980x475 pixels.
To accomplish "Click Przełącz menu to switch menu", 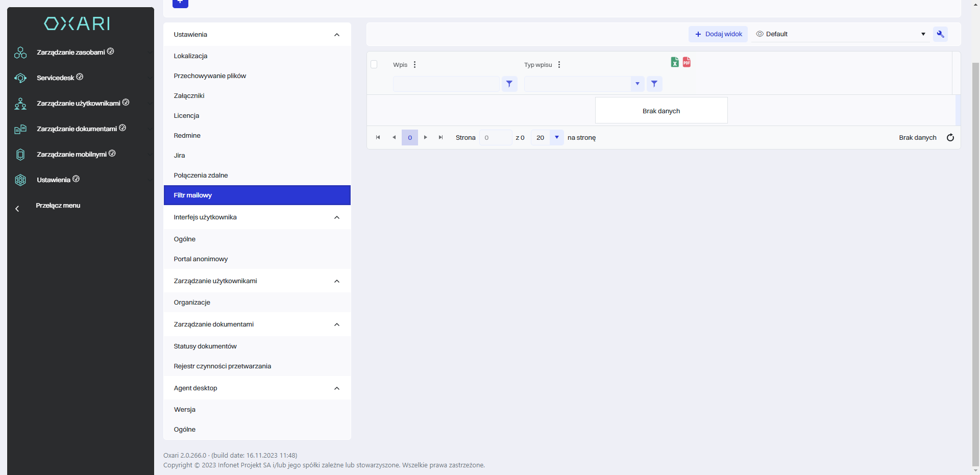I will coord(58,206).
